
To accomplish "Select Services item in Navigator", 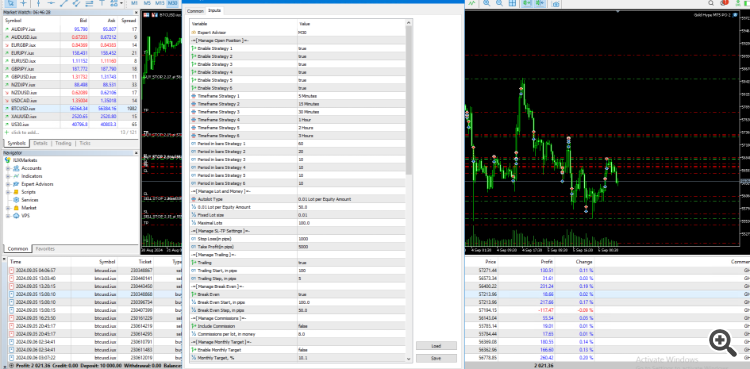I will [x=29, y=200].
